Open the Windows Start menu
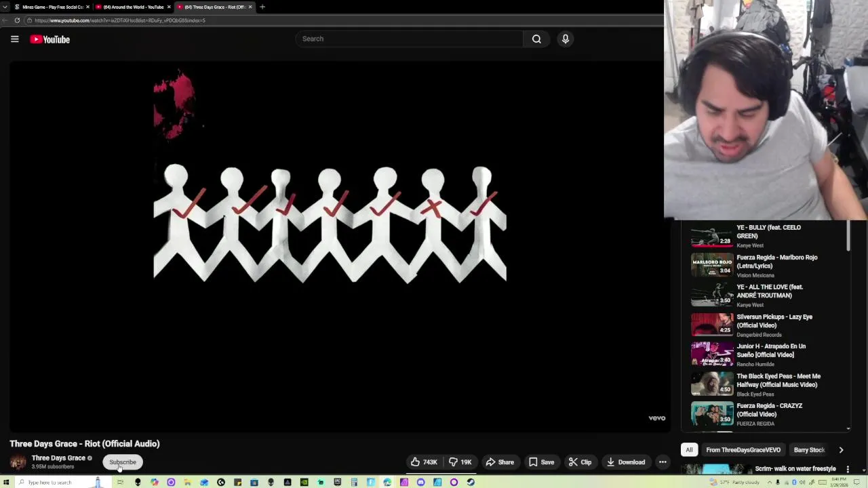868x488 pixels. (x=6, y=483)
